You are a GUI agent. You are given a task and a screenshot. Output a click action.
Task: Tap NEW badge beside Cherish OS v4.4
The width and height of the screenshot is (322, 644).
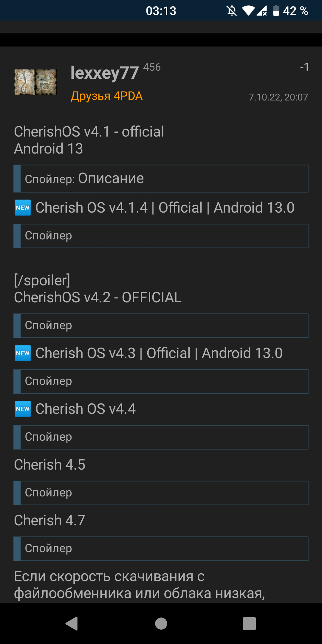tap(23, 409)
